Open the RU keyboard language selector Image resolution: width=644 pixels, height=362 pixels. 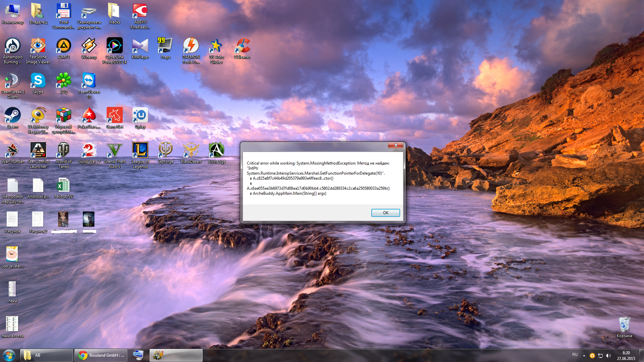(575, 355)
